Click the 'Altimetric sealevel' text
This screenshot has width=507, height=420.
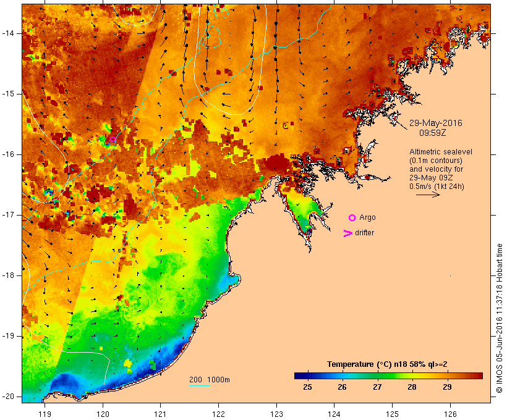tap(441, 152)
